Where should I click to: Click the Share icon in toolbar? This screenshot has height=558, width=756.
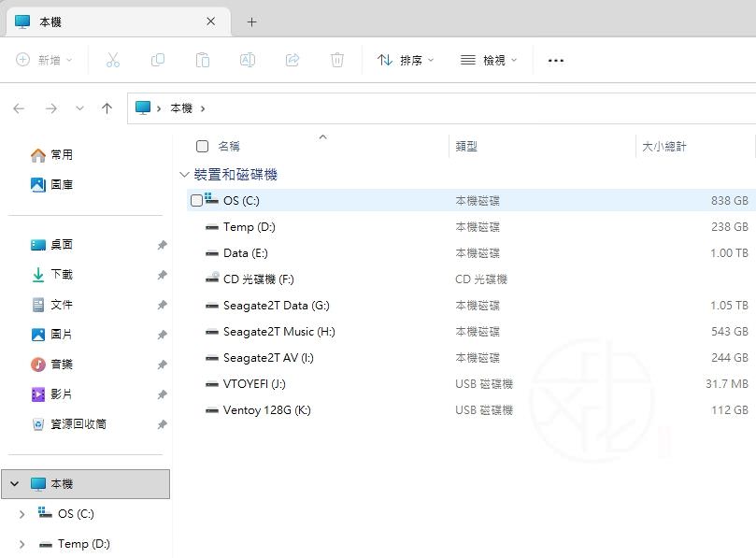click(292, 60)
